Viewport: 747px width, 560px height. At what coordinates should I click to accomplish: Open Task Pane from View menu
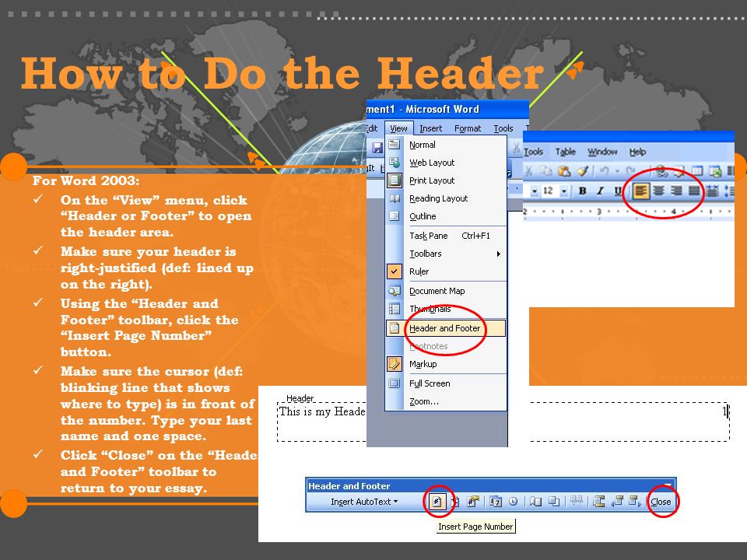[445, 236]
